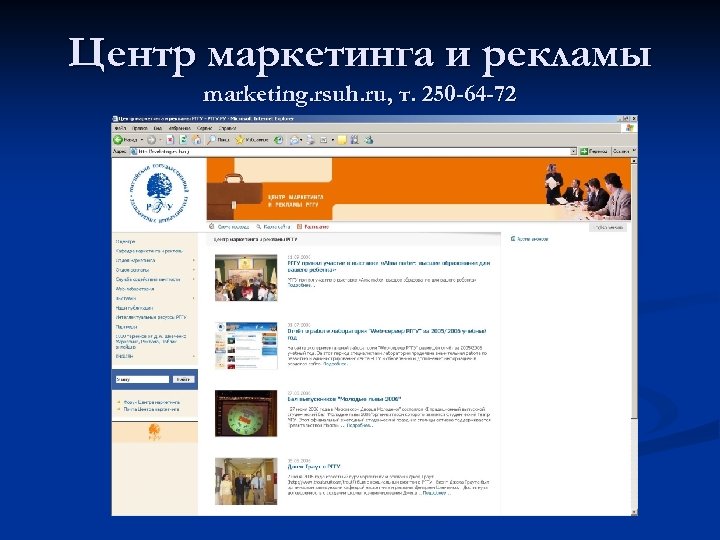The width and height of the screenshot is (720, 540).
Task: Open the Search magnifier toolbar button
Action: 218,140
